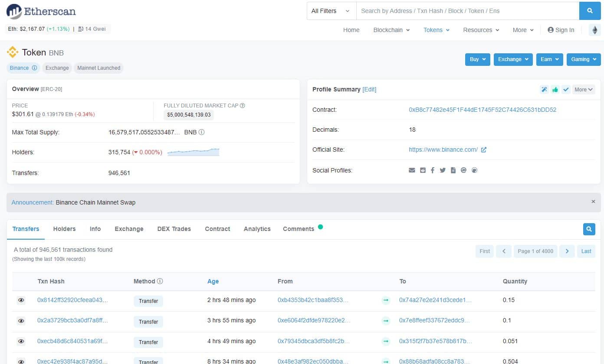Switch to the Holders tab

(x=64, y=229)
